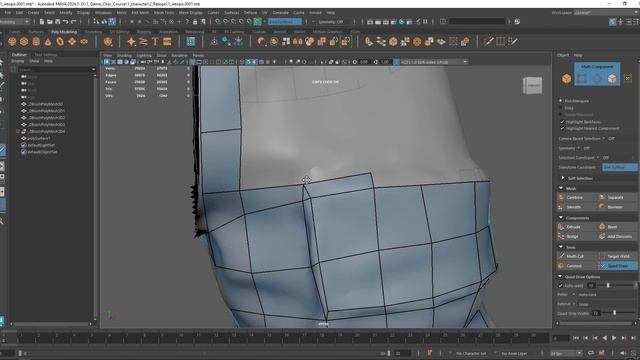Click the polygon torus shelf icon

coord(60,42)
